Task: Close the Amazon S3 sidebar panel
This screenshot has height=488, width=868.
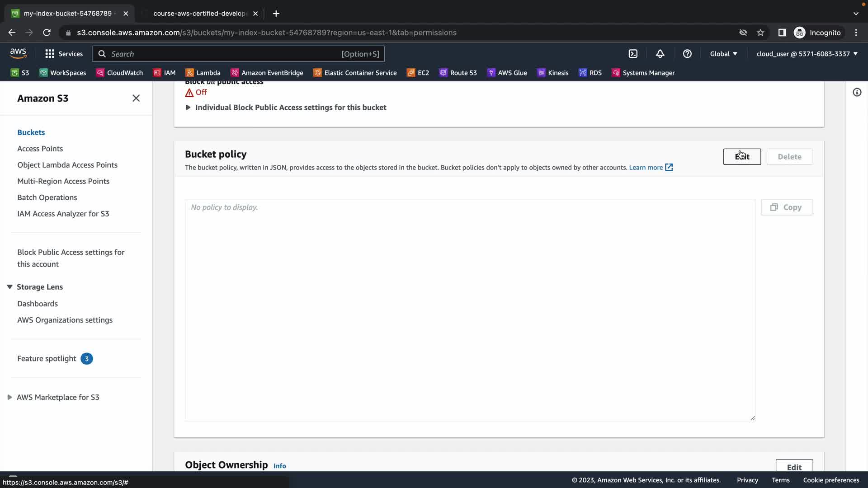Action: click(136, 98)
